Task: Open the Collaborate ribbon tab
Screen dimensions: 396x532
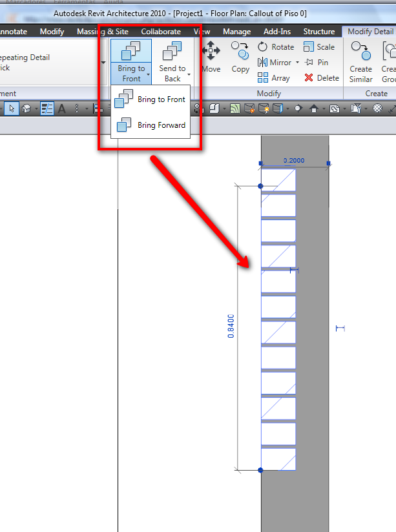Action: 161,32
